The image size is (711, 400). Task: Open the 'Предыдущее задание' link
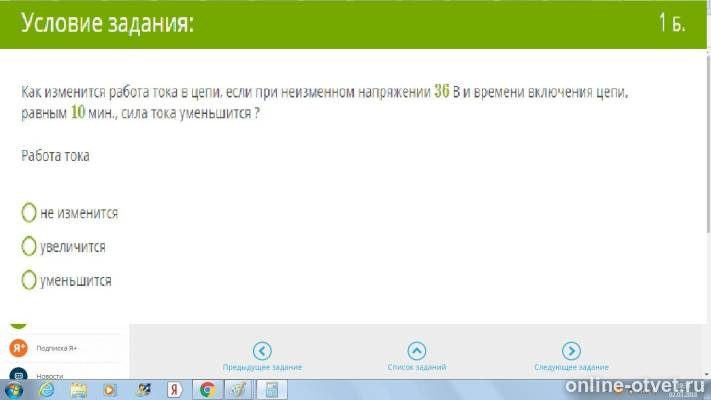pyautogui.click(x=262, y=367)
